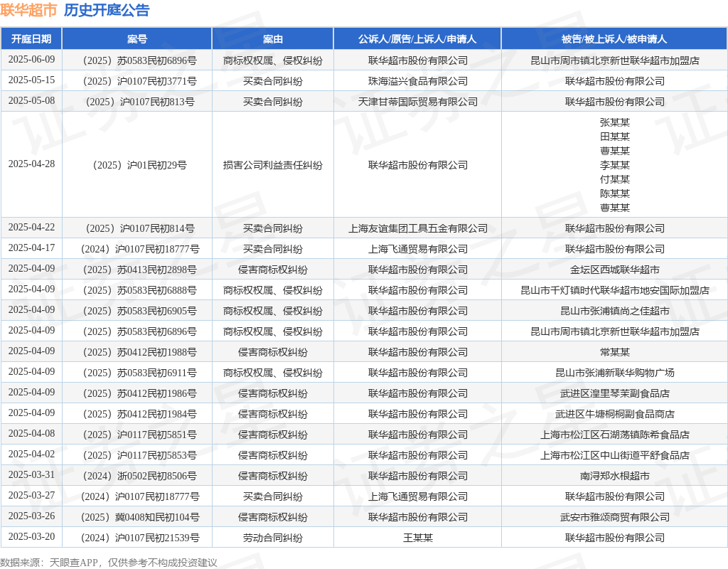The width and height of the screenshot is (728, 569).
Task: Click defendant "武安市雅颂商贸有限公司"
Action: 615,518
